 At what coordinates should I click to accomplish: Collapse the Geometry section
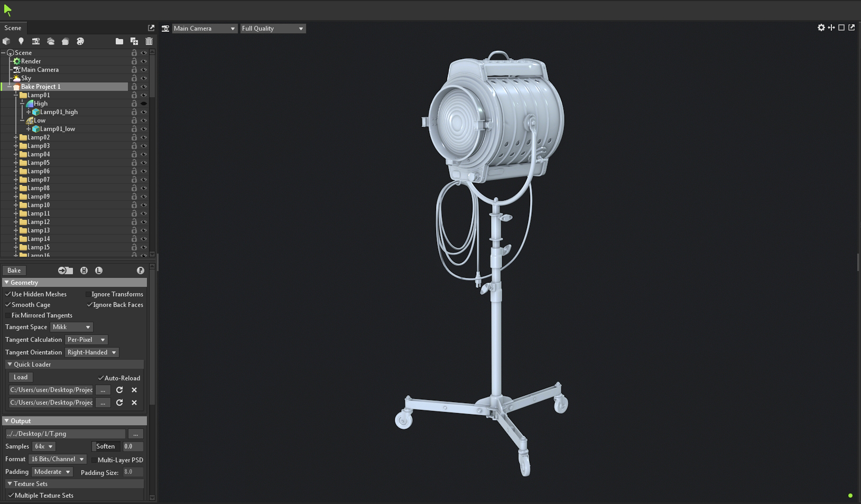pyautogui.click(x=7, y=283)
